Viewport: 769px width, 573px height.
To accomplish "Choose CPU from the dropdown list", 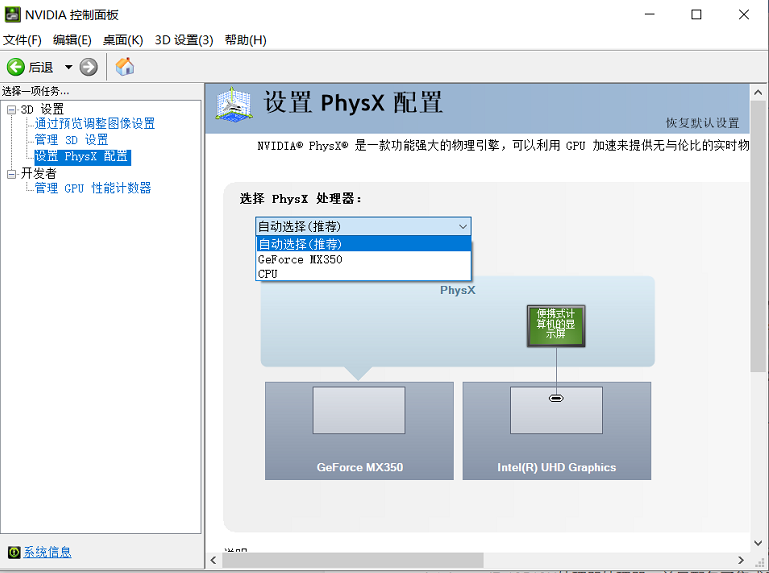I will pyautogui.click(x=363, y=274).
